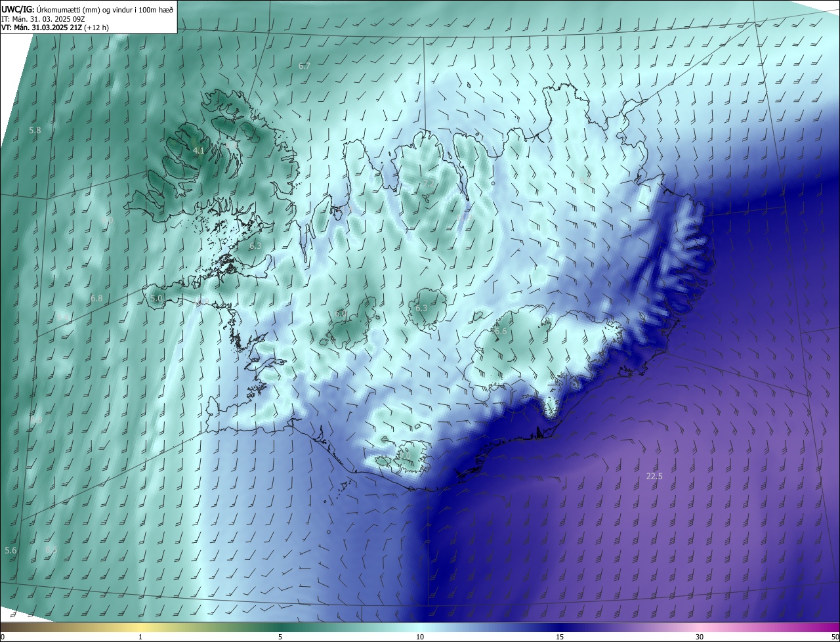Click the IT line "Mán. 31. 03. 2025 09Z"

tap(49, 18)
